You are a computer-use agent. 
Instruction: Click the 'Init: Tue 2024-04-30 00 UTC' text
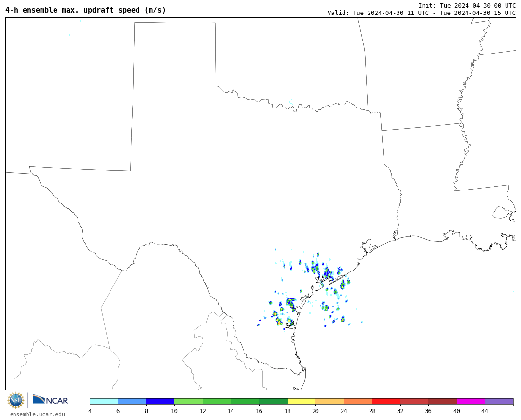pyautogui.click(x=467, y=6)
